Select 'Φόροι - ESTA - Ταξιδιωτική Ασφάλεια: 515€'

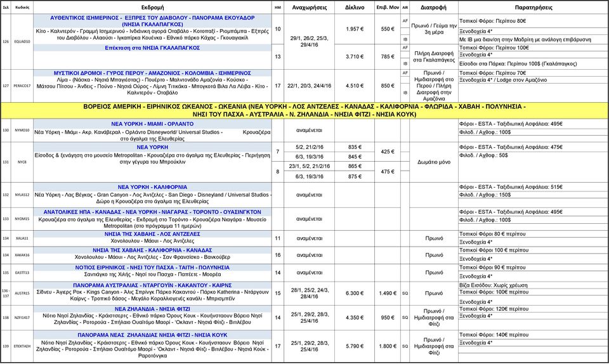coord(511,186)
